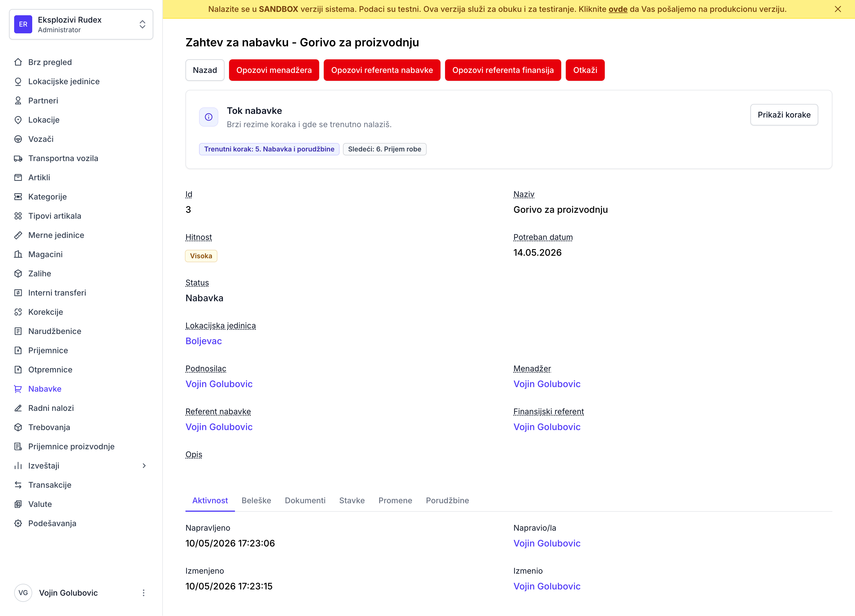The height and width of the screenshot is (616, 855).
Task: Expand the Izveštaji submenu chevron
Action: tap(144, 466)
